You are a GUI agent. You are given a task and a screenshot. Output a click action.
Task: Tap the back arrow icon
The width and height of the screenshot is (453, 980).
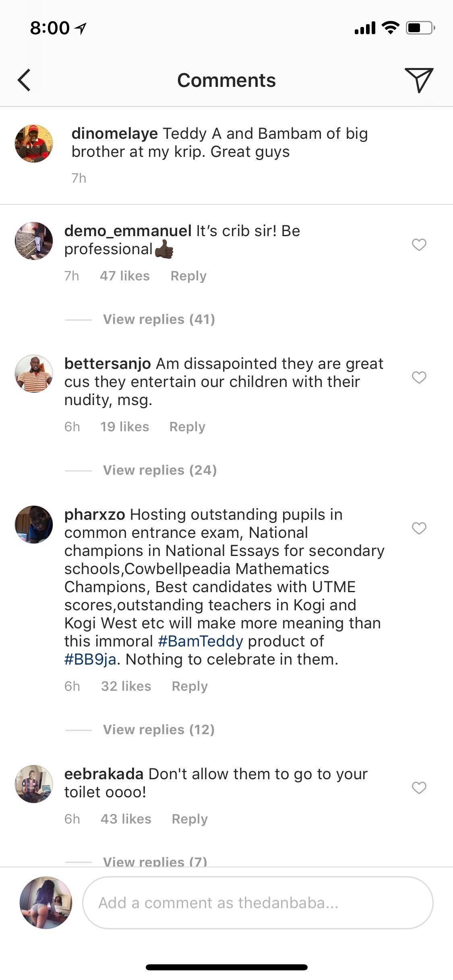pyautogui.click(x=24, y=80)
